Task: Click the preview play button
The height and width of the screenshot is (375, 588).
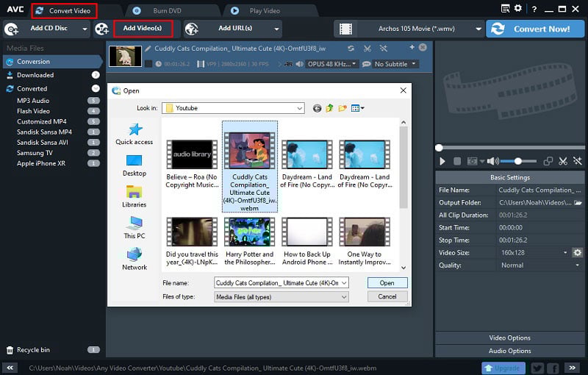Action: [x=442, y=161]
